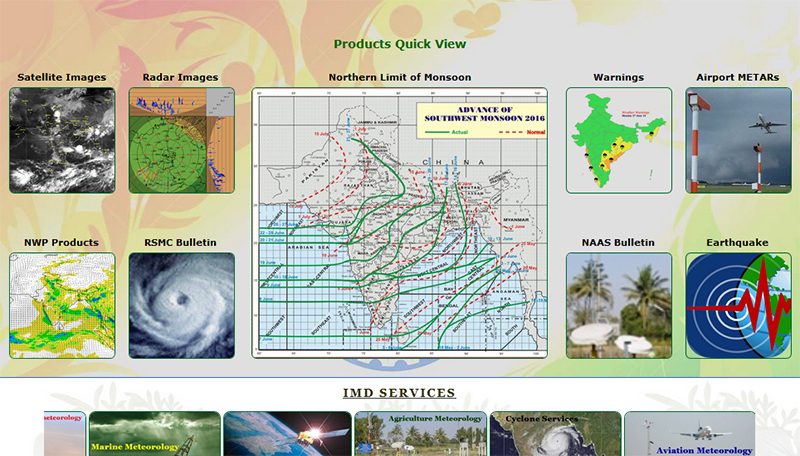Click the Northern Limit of Monsoon heading
This screenshot has width=800, height=456.
pos(399,78)
